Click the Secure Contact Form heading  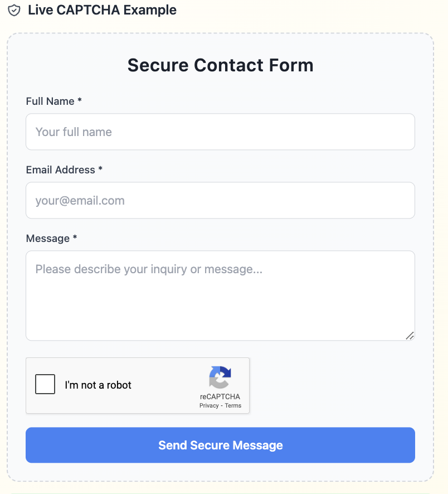220,65
